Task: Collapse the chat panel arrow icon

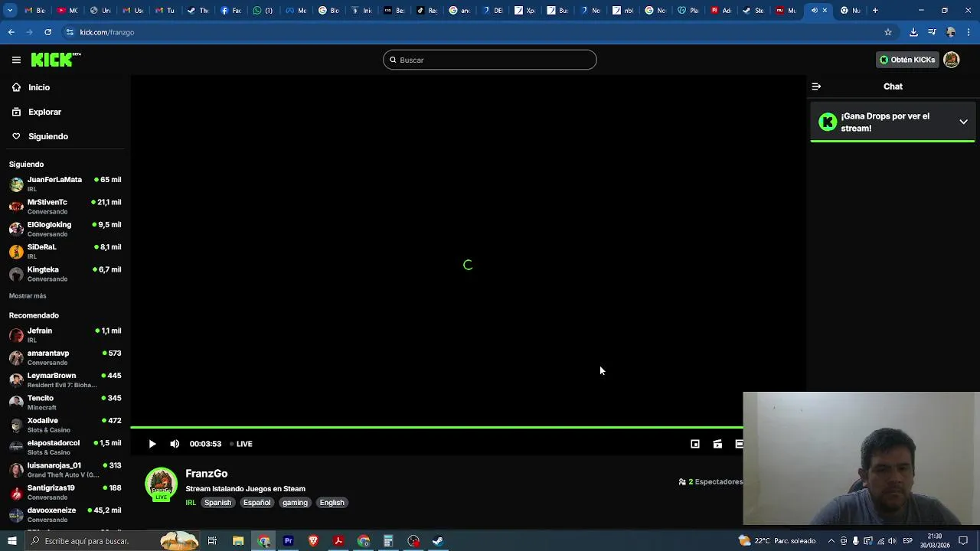Action: pos(816,86)
